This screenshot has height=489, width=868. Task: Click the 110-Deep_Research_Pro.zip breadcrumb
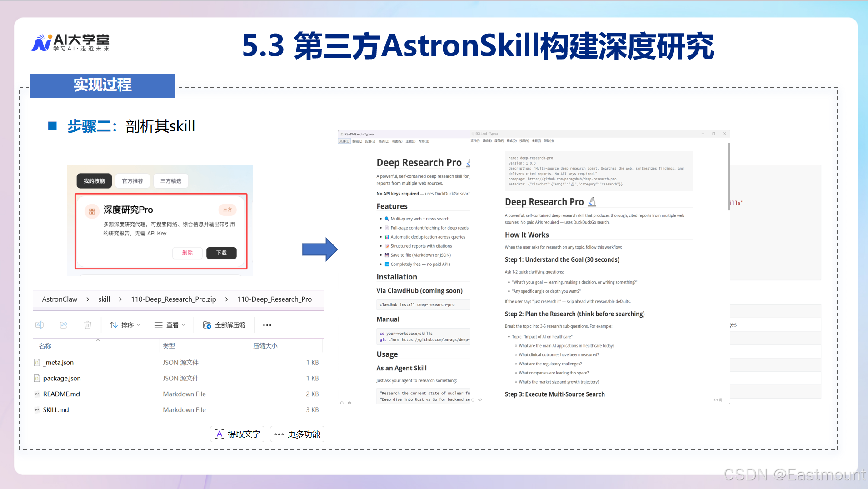pos(174,299)
